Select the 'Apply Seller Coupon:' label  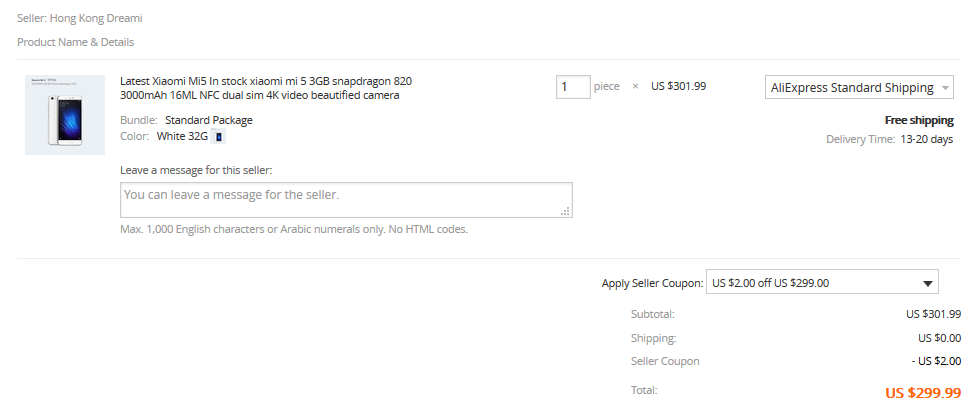(x=652, y=283)
